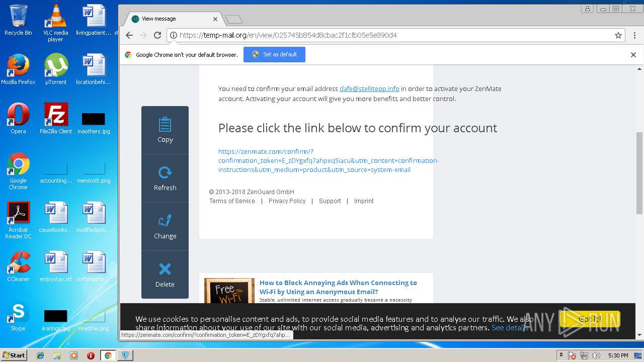This screenshot has width=644, height=362.
Task: Open the µTorrent desktop shortcut
Action: click(x=55, y=69)
